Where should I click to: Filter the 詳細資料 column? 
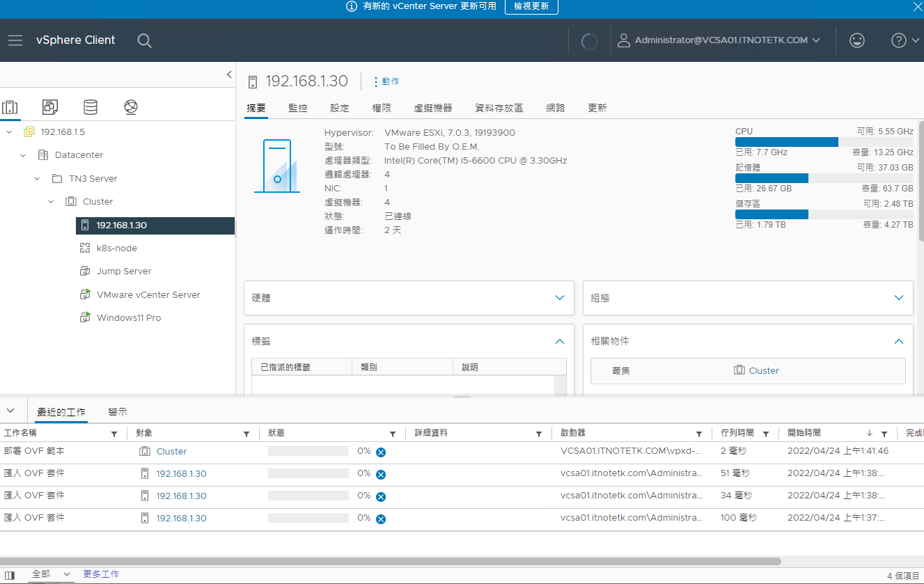(x=539, y=434)
